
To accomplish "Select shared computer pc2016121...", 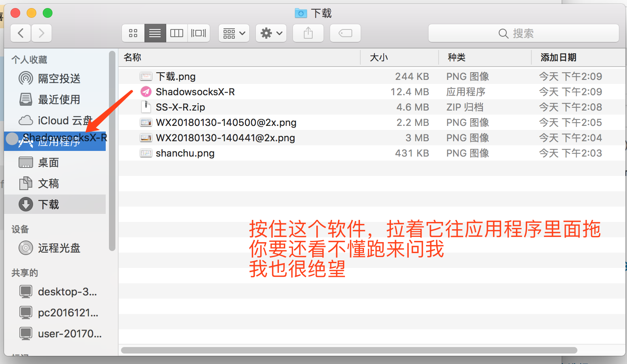I will [55, 312].
